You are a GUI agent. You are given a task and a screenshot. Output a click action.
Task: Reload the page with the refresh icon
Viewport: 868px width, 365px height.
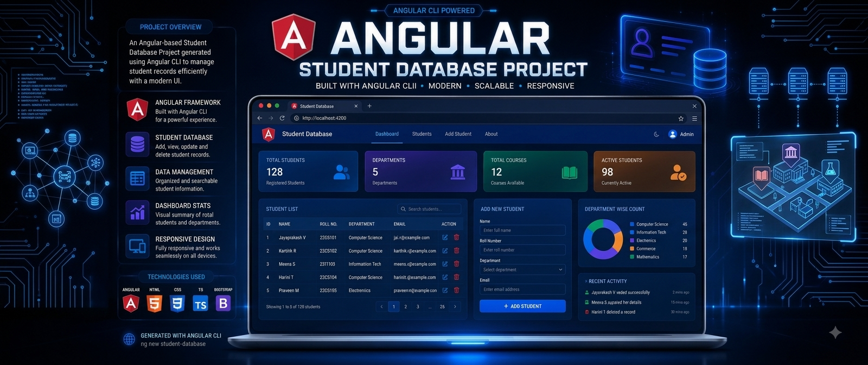coord(282,118)
